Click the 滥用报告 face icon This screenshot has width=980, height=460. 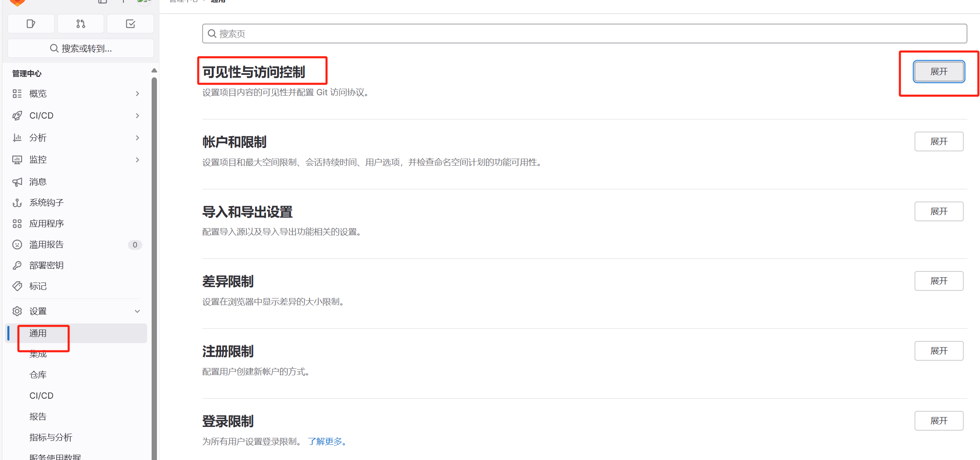[x=17, y=245]
